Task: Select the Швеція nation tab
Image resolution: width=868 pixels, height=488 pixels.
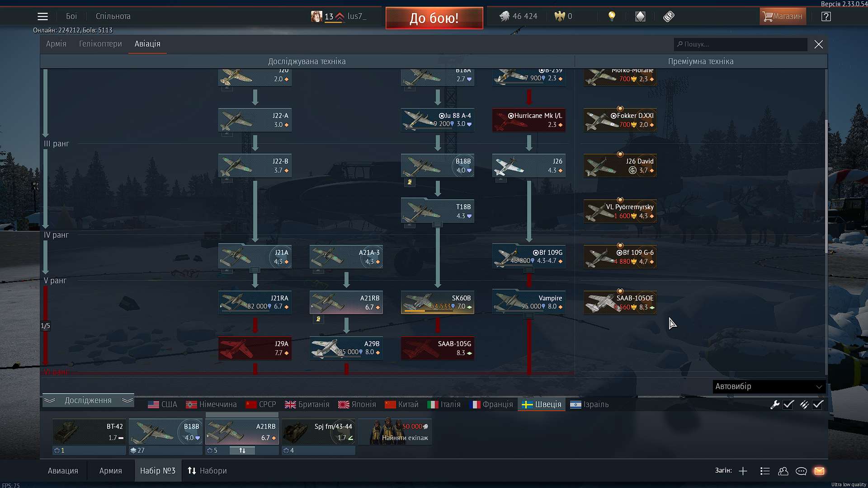Action: (x=542, y=404)
